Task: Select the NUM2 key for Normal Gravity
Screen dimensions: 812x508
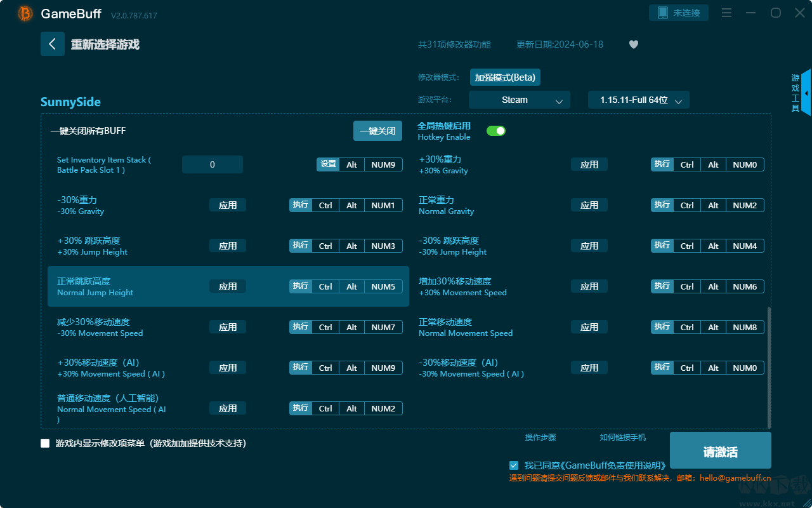Action: (745, 205)
